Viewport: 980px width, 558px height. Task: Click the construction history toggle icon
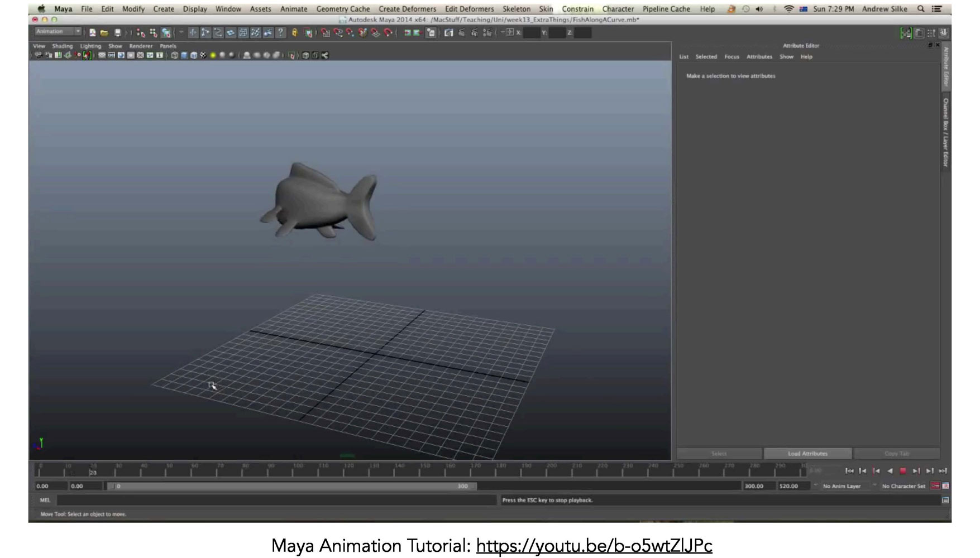431,32
